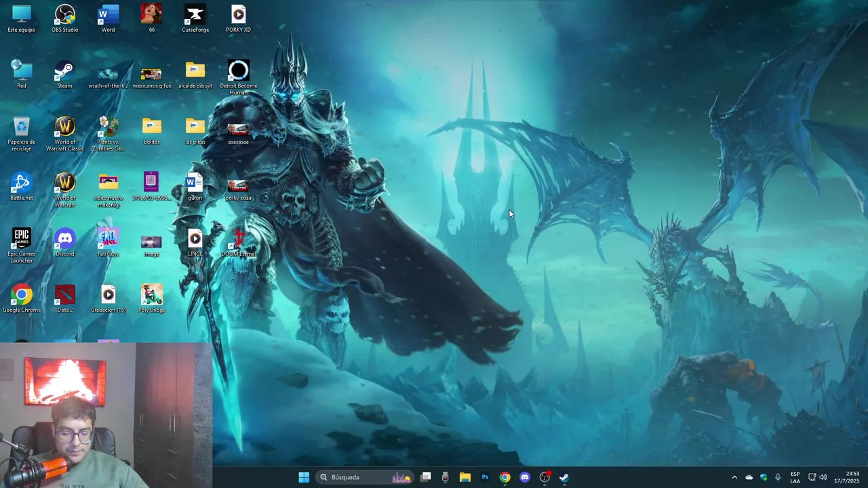This screenshot has height=488, width=868.
Task: Select the Red network icon
Action: tap(22, 75)
